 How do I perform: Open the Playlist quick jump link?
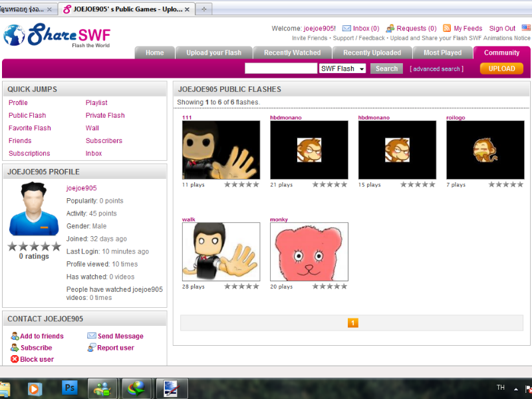96,102
